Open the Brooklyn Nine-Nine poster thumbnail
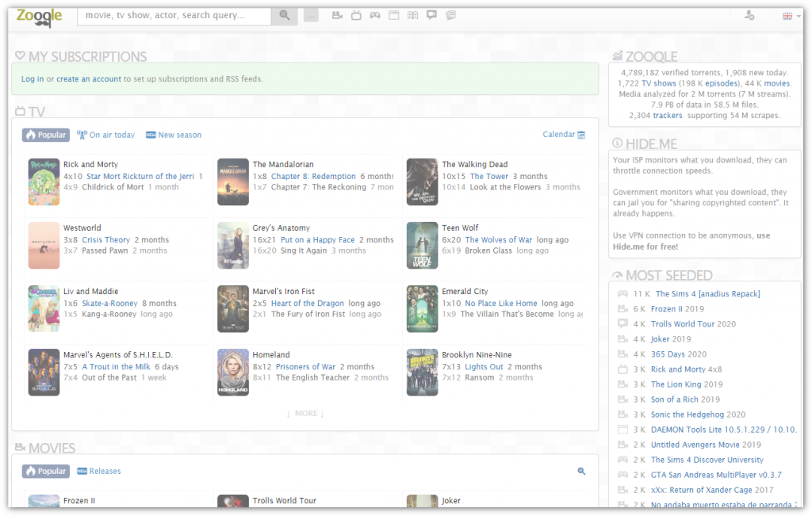Screen dimensions: 812x516 (422, 373)
